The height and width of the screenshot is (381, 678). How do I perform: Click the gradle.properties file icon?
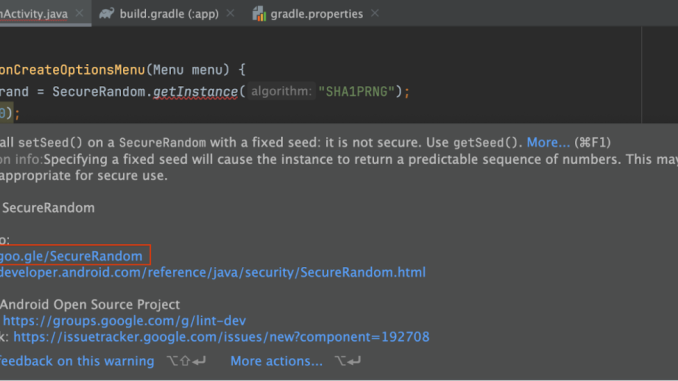pyautogui.click(x=259, y=14)
